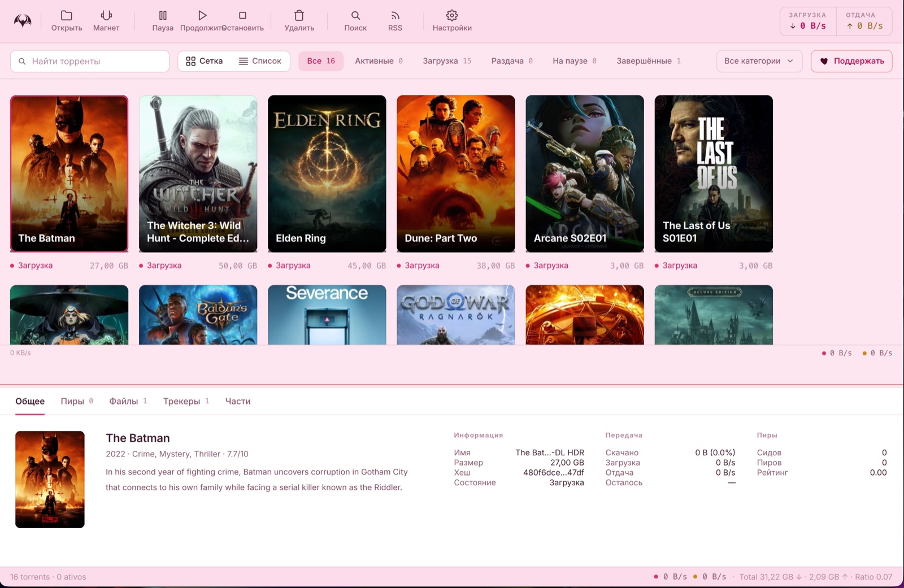Select The Witcher 3 poster card
904x588 pixels.
[x=198, y=173]
